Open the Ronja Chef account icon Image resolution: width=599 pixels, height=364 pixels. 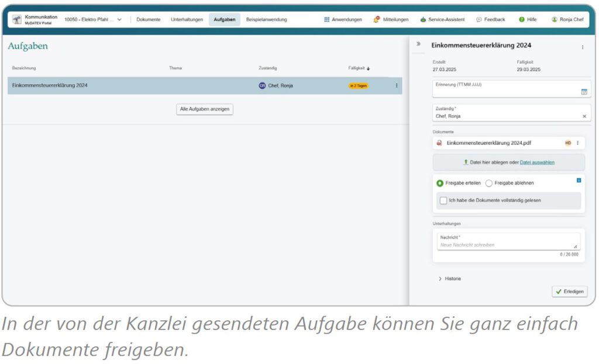point(553,19)
